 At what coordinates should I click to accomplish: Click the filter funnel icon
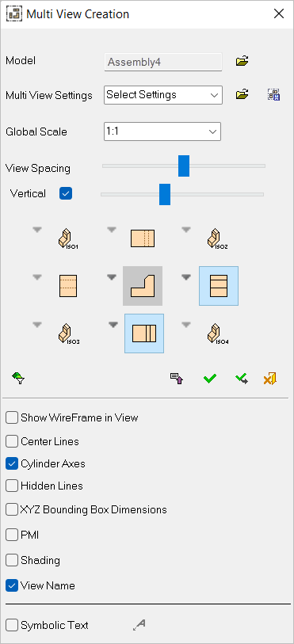coord(19,379)
